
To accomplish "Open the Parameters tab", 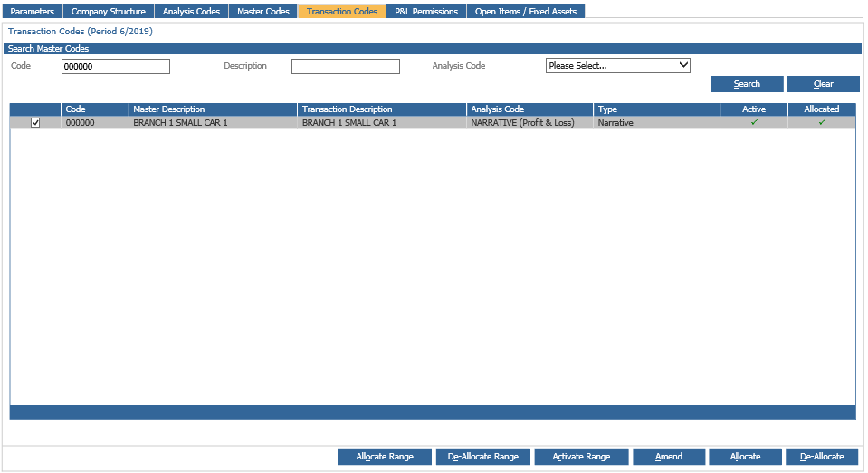I will pos(32,11).
